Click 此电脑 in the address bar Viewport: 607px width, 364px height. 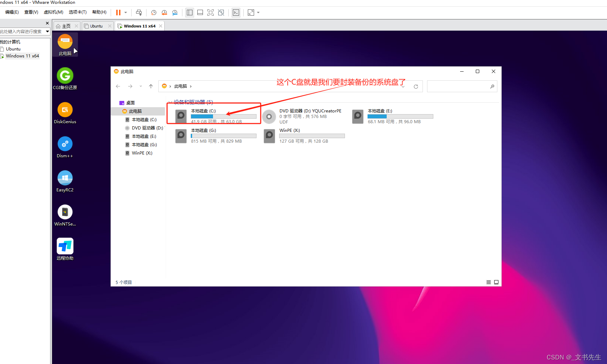click(x=181, y=86)
